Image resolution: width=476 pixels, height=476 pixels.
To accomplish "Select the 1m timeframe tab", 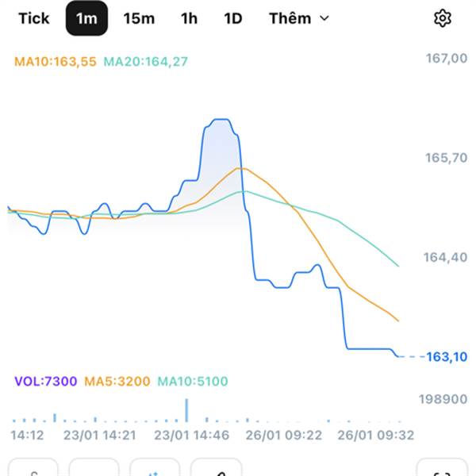I will (86, 18).
